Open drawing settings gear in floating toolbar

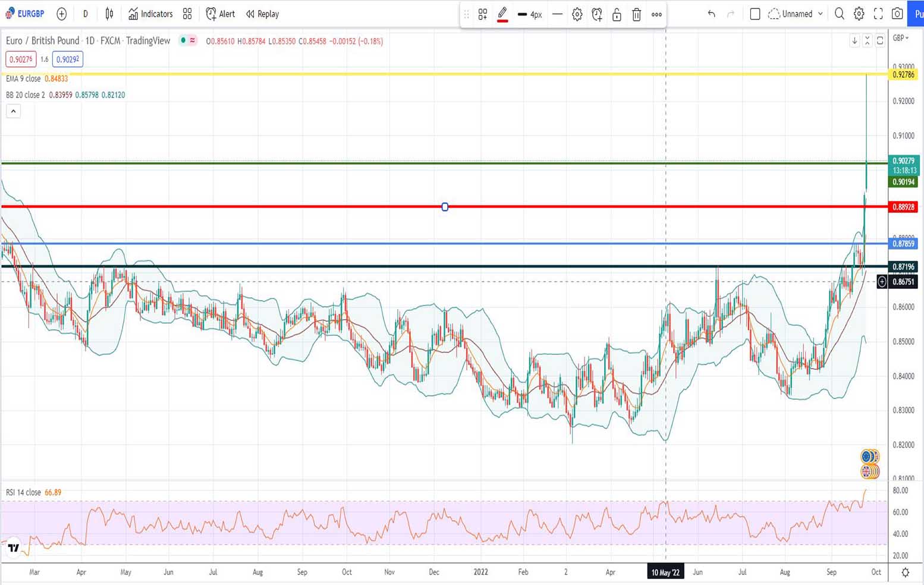pos(577,14)
